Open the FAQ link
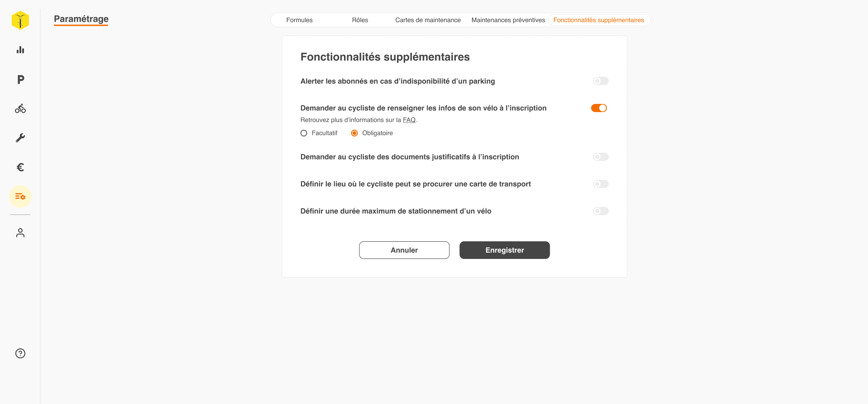Screen dimensions: 868x404 point(409,120)
